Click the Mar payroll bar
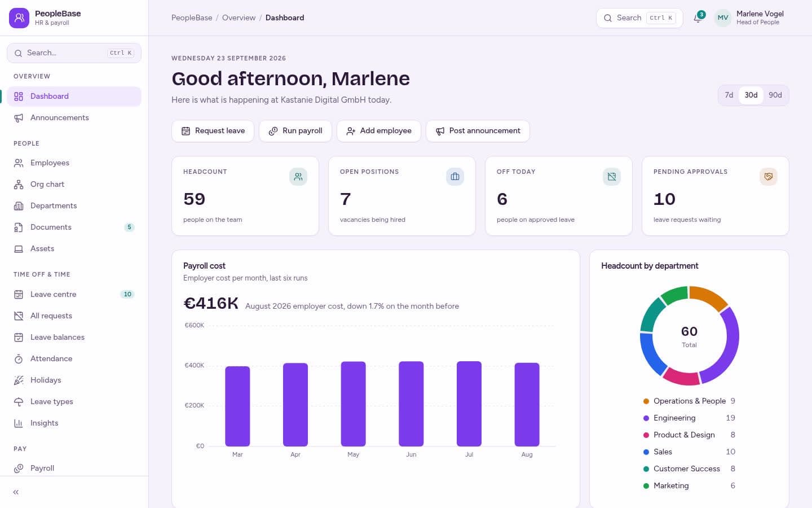Image resolution: width=812 pixels, height=508 pixels. (x=237, y=406)
